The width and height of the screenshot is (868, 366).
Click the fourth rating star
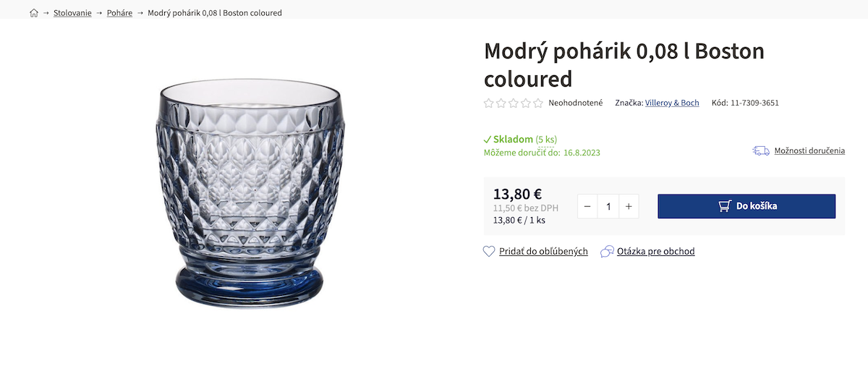coord(526,103)
